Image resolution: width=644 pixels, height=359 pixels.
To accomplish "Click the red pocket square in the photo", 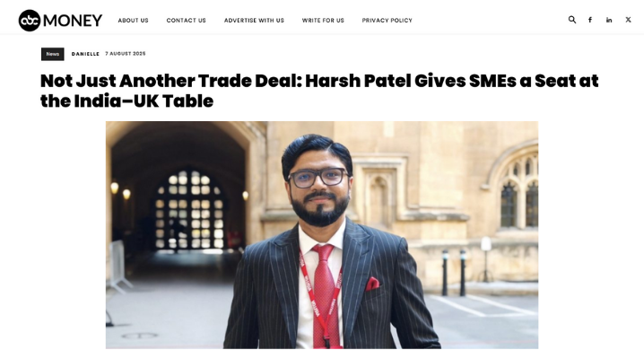I will pyautogui.click(x=372, y=284).
